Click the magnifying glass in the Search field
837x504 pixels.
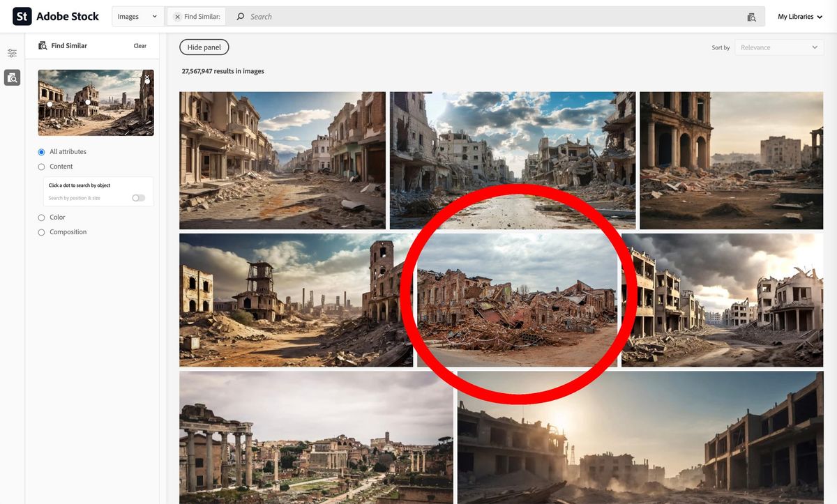239,15
